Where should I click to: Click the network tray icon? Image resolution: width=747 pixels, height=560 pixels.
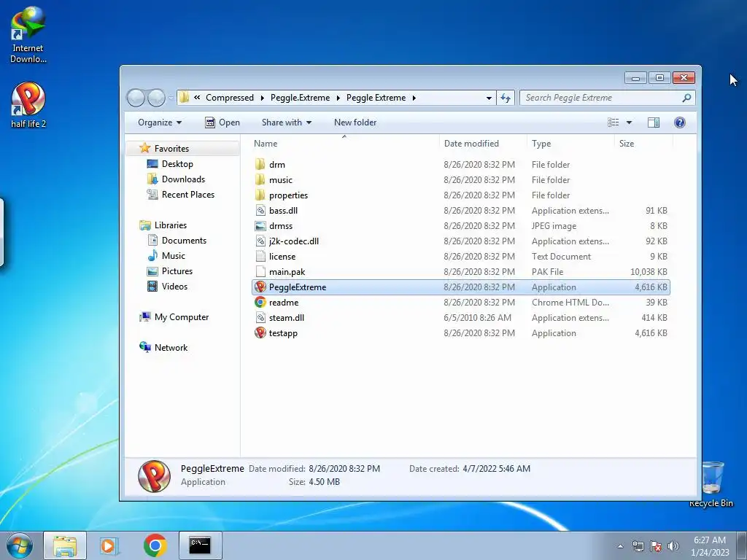(638, 546)
